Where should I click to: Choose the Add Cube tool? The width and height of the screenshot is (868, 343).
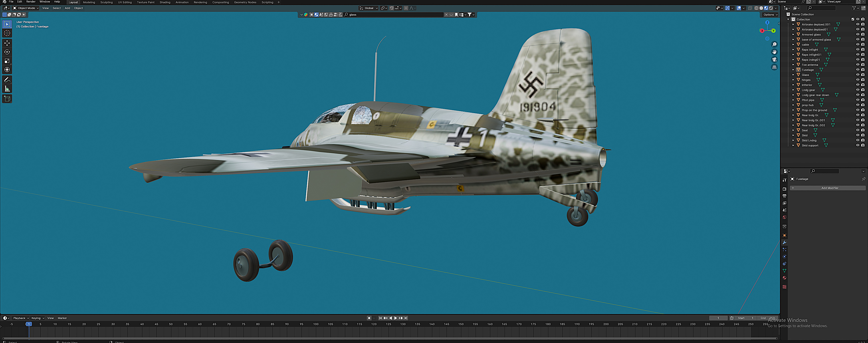point(7,99)
